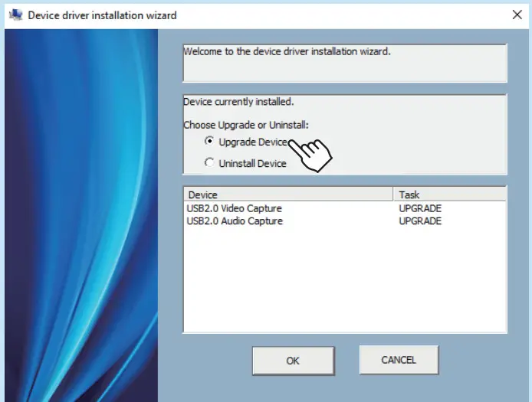The height and width of the screenshot is (402, 532).
Task: Select the Uninstall Device radio button
Action: [x=209, y=162]
